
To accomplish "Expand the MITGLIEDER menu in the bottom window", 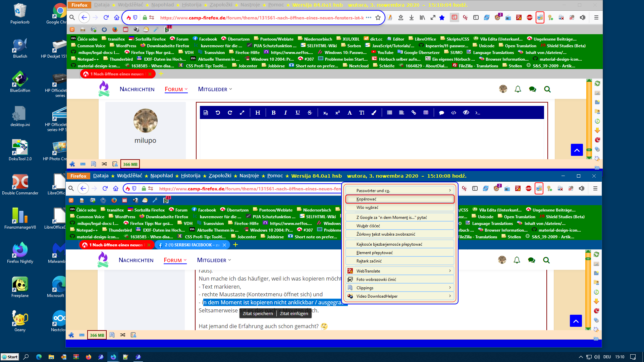I will point(214,260).
